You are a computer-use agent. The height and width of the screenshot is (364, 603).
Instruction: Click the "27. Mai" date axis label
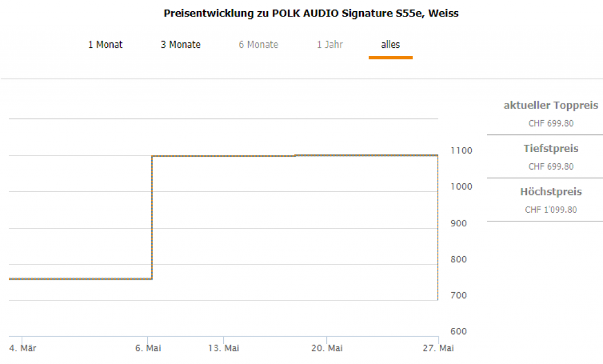click(x=439, y=349)
